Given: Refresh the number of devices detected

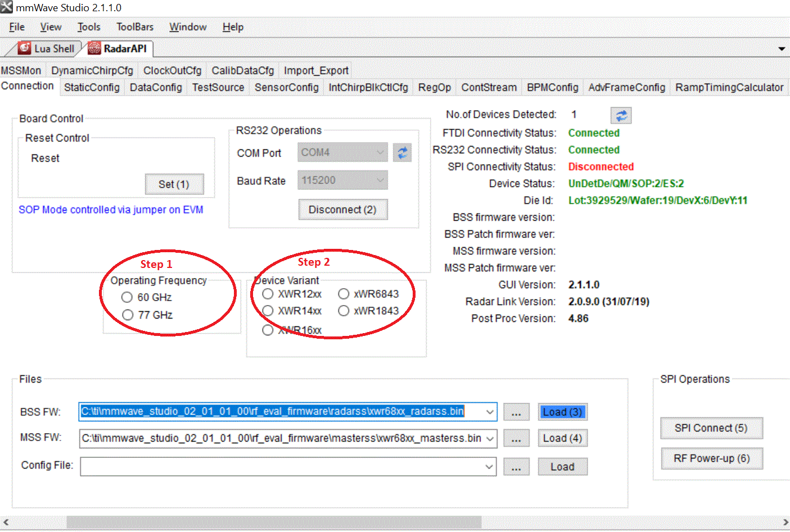Looking at the screenshot, I should 621,116.
